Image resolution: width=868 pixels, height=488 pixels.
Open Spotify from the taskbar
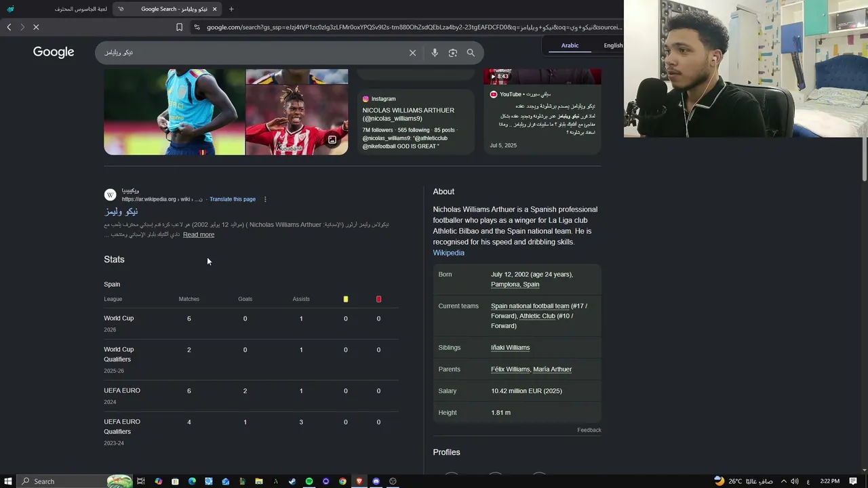coord(309,481)
